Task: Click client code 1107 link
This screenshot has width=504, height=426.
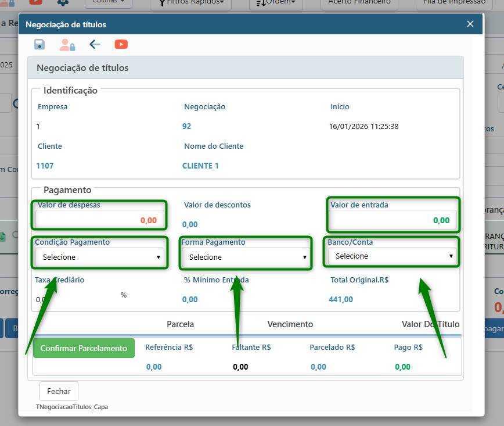Action: pyautogui.click(x=45, y=166)
